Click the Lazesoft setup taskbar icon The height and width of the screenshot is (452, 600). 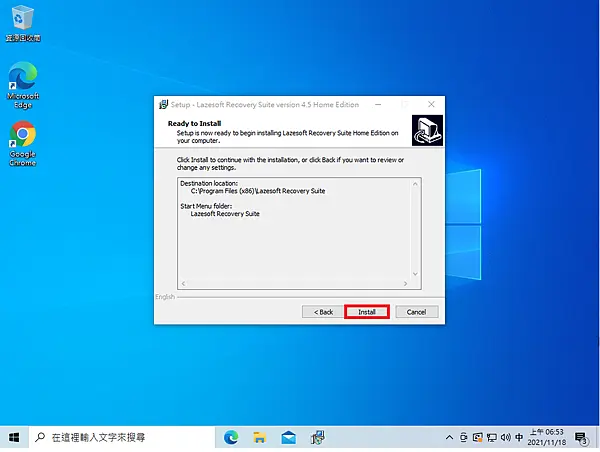click(x=317, y=437)
